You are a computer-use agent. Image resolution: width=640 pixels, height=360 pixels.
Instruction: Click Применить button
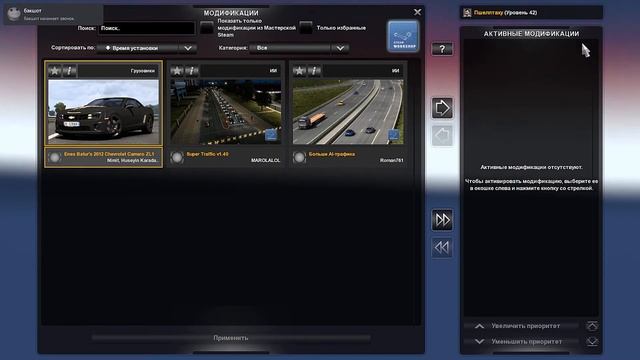[231, 338]
